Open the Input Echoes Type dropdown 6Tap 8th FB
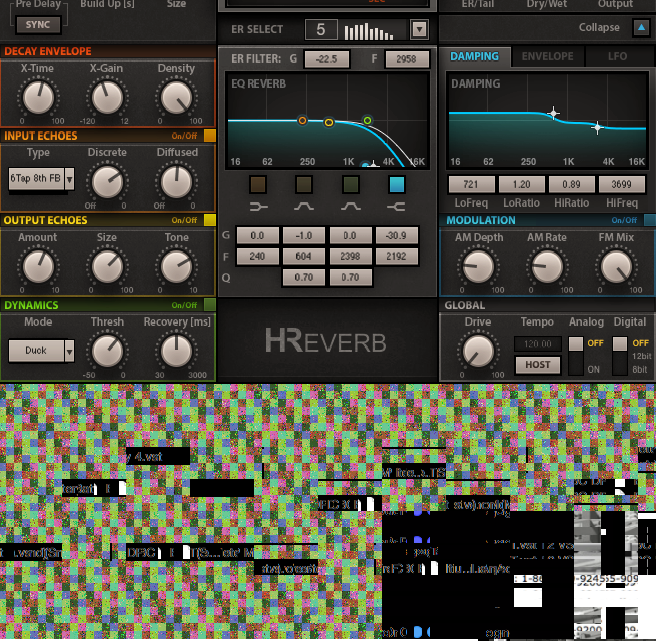Viewport: 656px width, 641px height. pyautogui.click(x=36, y=179)
